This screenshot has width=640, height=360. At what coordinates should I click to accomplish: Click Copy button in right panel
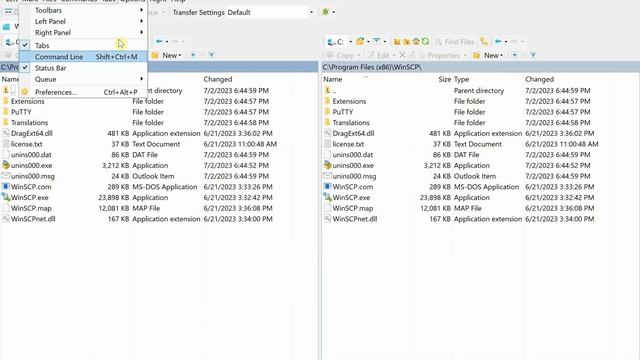tap(344, 55)
